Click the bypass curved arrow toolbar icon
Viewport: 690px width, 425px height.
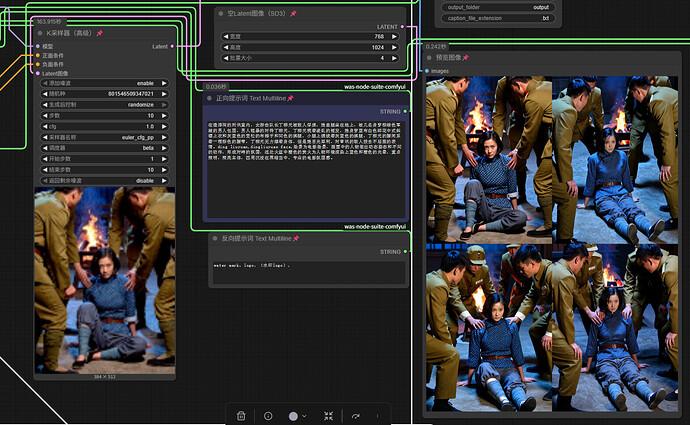pyautogui.click(x=356, y=416)
